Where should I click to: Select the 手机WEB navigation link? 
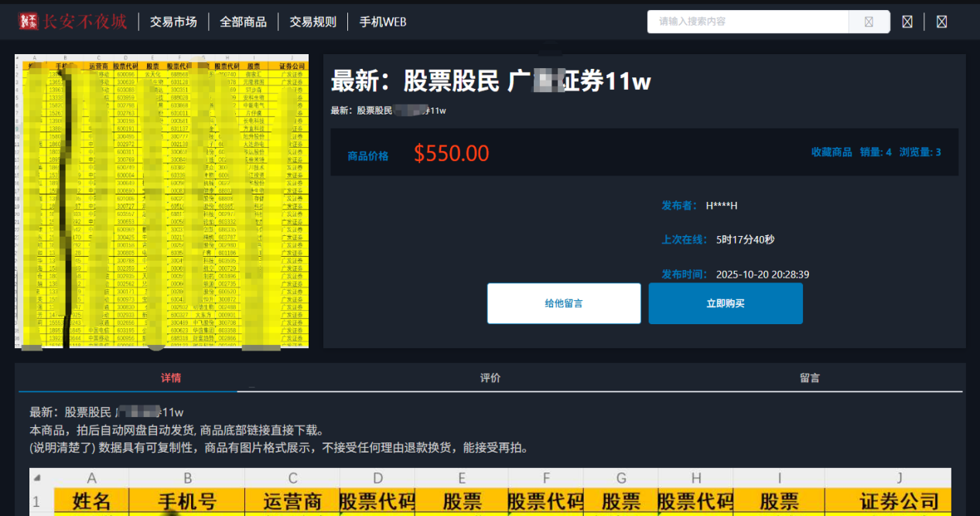click(x=382, y=22)
